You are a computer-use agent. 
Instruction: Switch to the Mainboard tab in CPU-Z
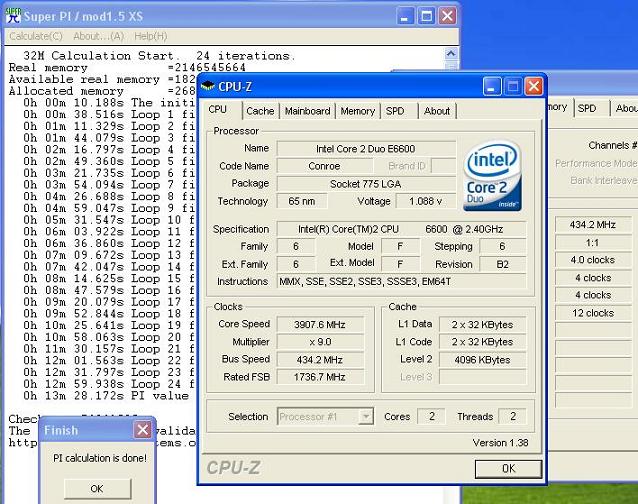coord(307,111)
